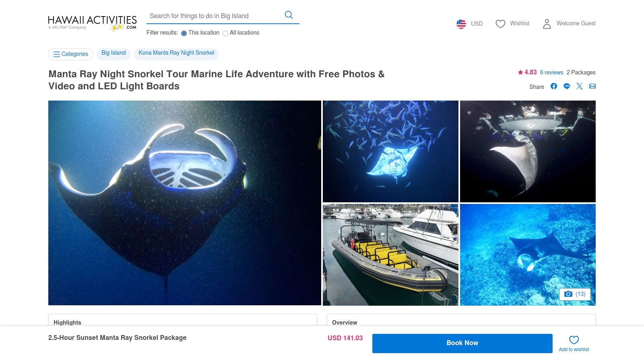This screenshot has width=644, height=362.
Task: Open the Kona Manta Ray Night Snorkel breadcrumb
Action: (x=176, y=53)
